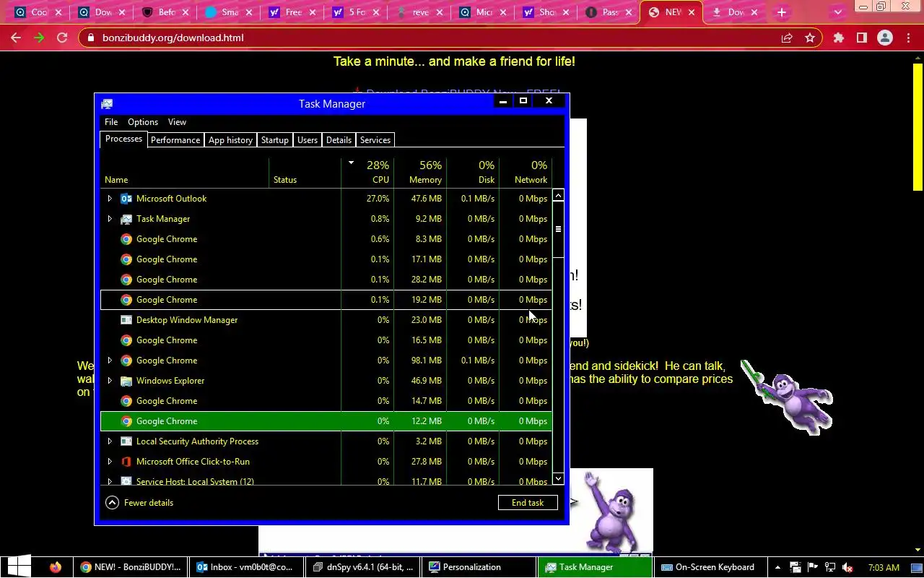Image resolution: width=924 pixels, height=578 pixels.
Task: Select the Processes tab
Action: tap(123, 139)
